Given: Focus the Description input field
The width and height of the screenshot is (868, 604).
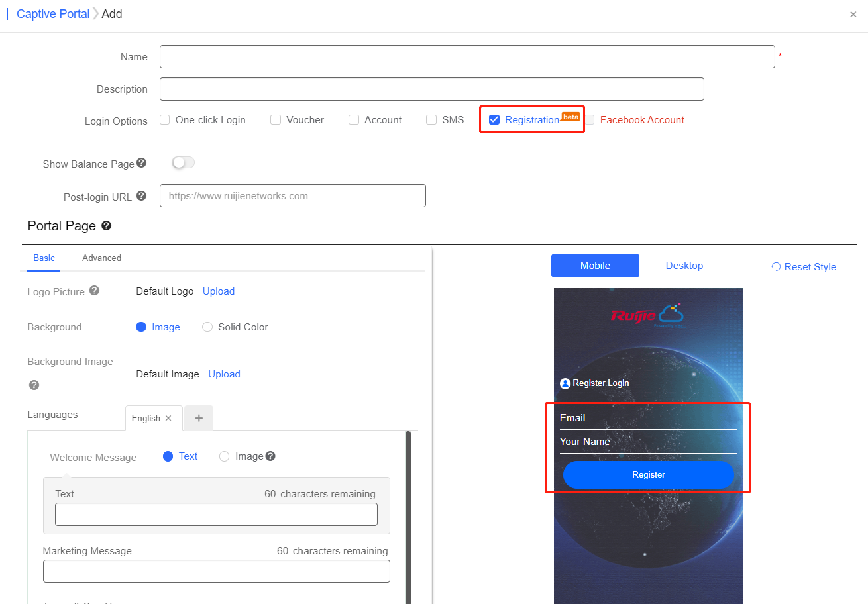Looking at the screenshot, I should pos(431,89).
